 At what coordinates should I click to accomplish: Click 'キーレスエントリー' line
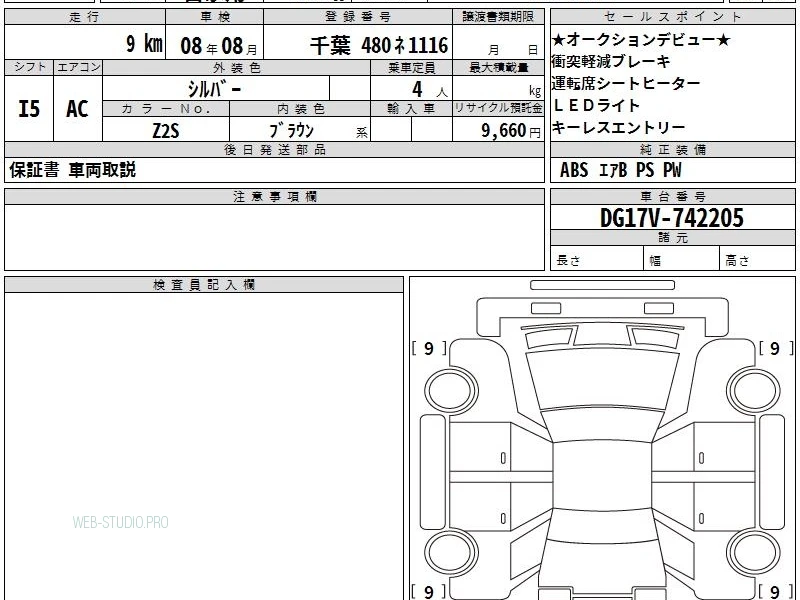click(x=618, y=127)
